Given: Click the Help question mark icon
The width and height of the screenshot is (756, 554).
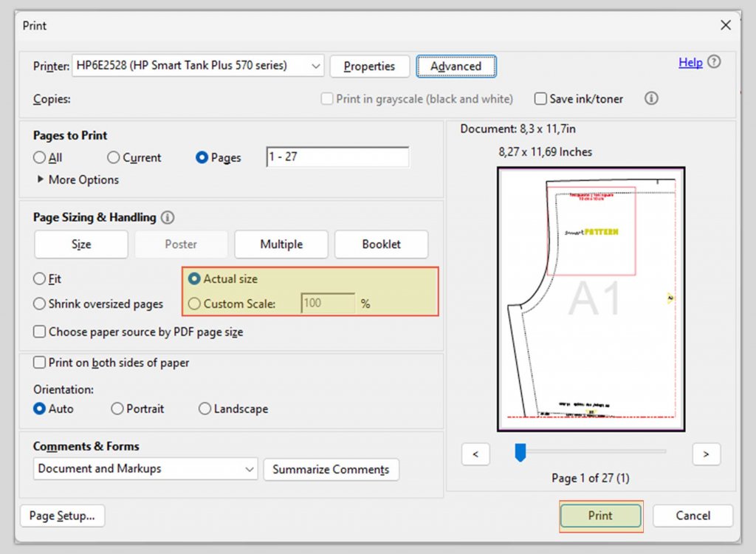Looking at the screenshot, I should point(713,62).
